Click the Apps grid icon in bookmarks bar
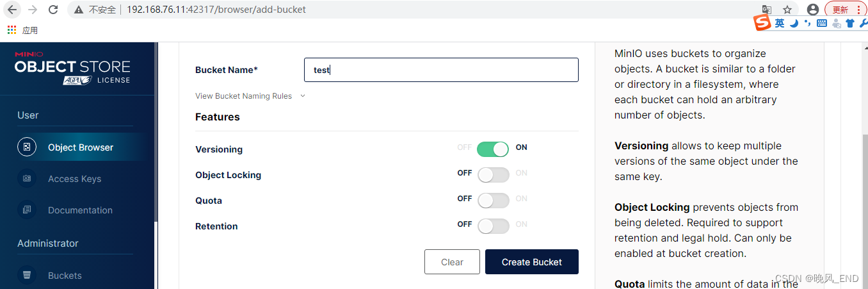 tap(12, 29)
